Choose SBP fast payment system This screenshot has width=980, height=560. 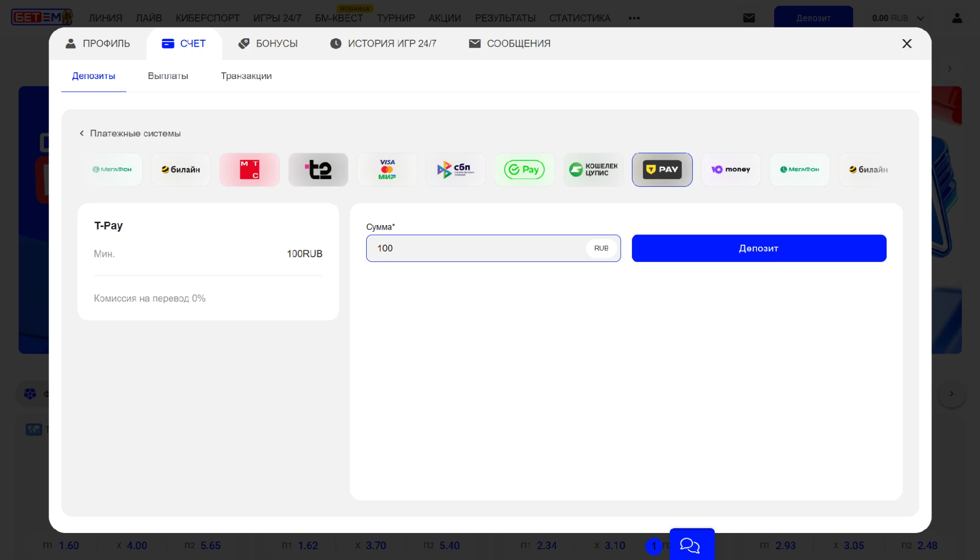tap(455, 170)
